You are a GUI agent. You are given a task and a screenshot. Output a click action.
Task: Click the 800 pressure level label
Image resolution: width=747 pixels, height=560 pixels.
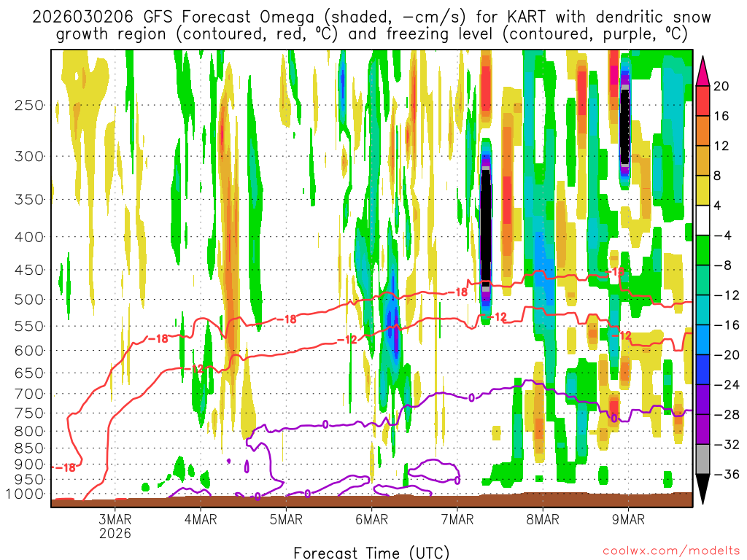[x=29, y=432]
